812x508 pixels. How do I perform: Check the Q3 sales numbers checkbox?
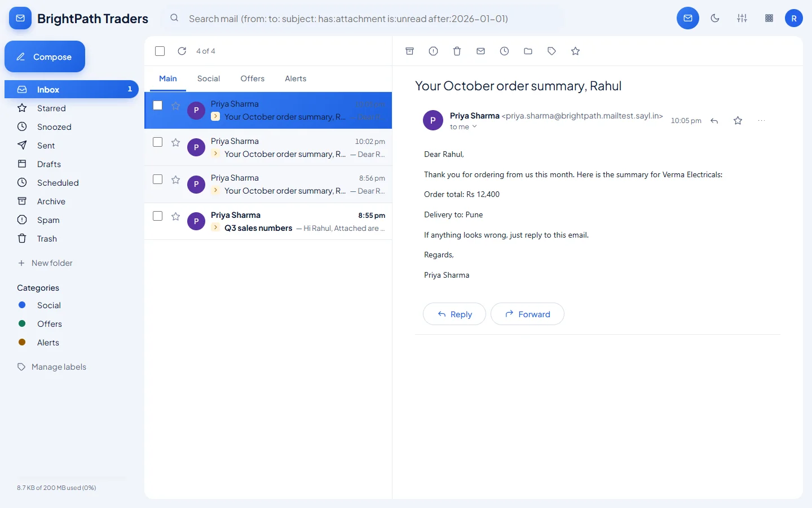[158, 216]
